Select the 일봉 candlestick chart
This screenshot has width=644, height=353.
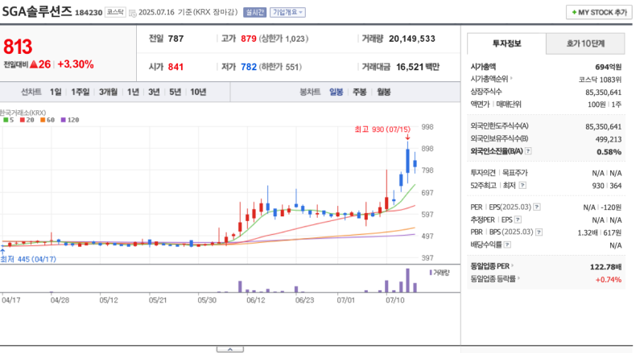(336, 92)
